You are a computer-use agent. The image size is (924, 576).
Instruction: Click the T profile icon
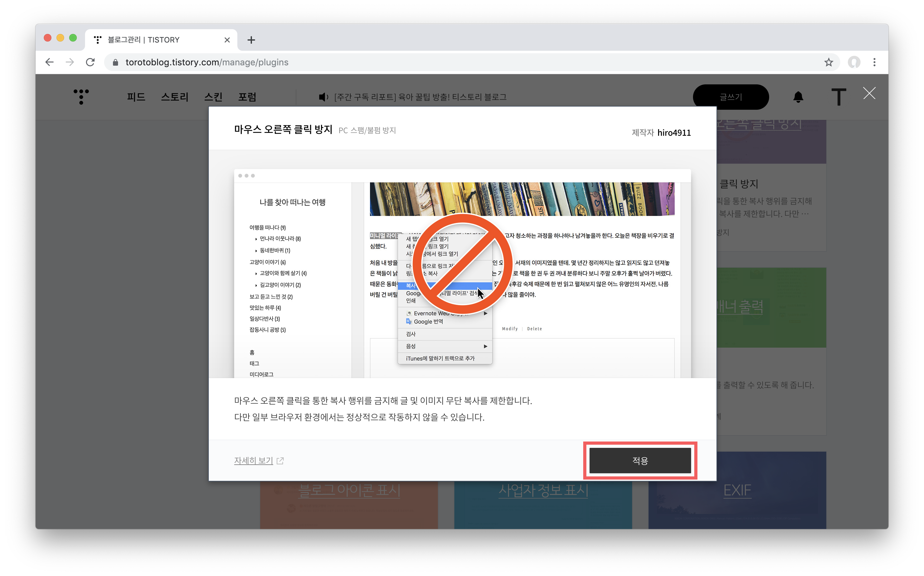(x=838, y=97)
